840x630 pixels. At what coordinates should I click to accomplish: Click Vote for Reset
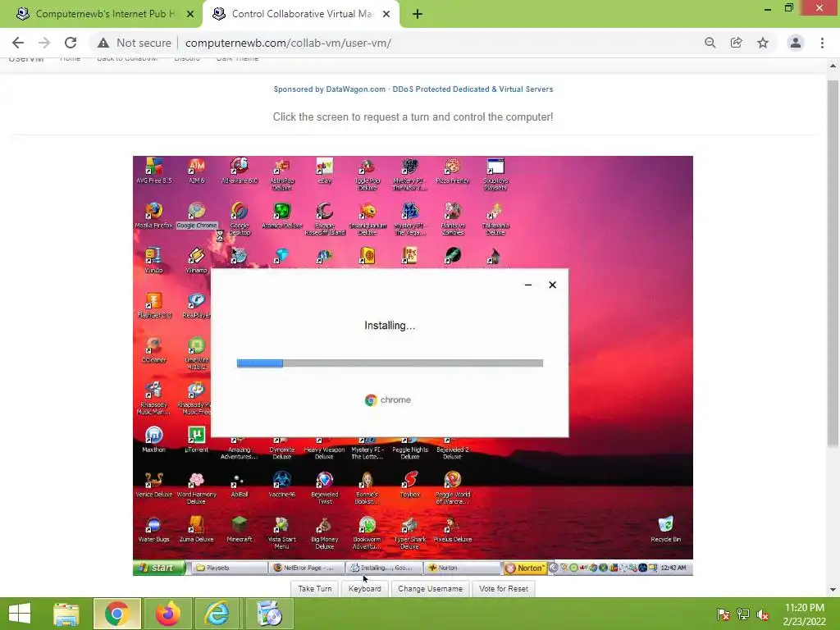point(504,588)
